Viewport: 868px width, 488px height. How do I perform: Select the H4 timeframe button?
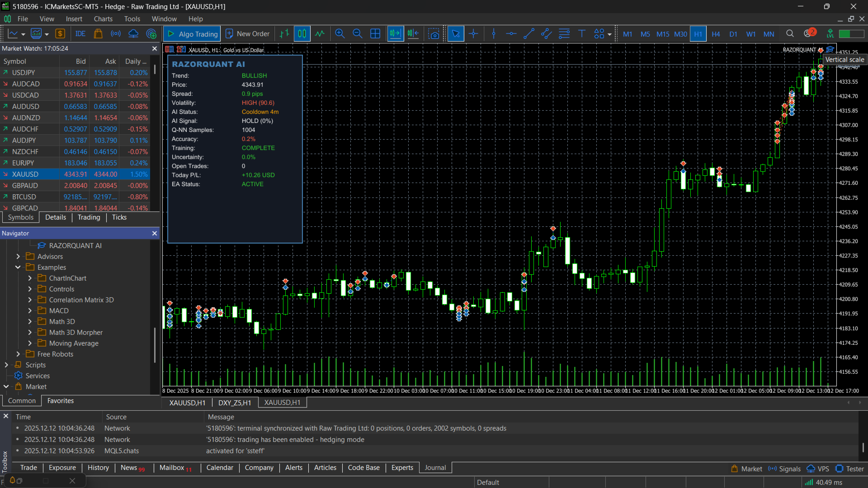(x=716, y=34)
